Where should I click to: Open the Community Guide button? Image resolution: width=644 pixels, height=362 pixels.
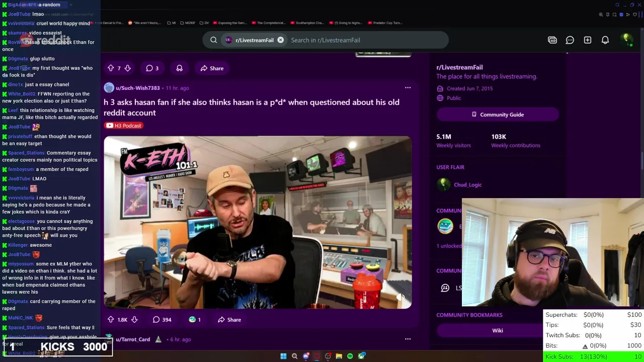click(498, 115)
